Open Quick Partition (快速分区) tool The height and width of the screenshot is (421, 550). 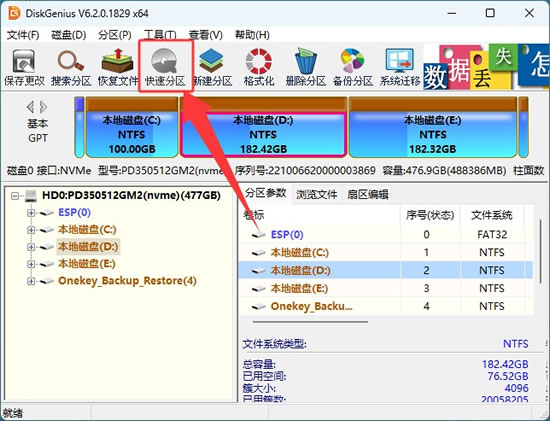click(165, 67)
